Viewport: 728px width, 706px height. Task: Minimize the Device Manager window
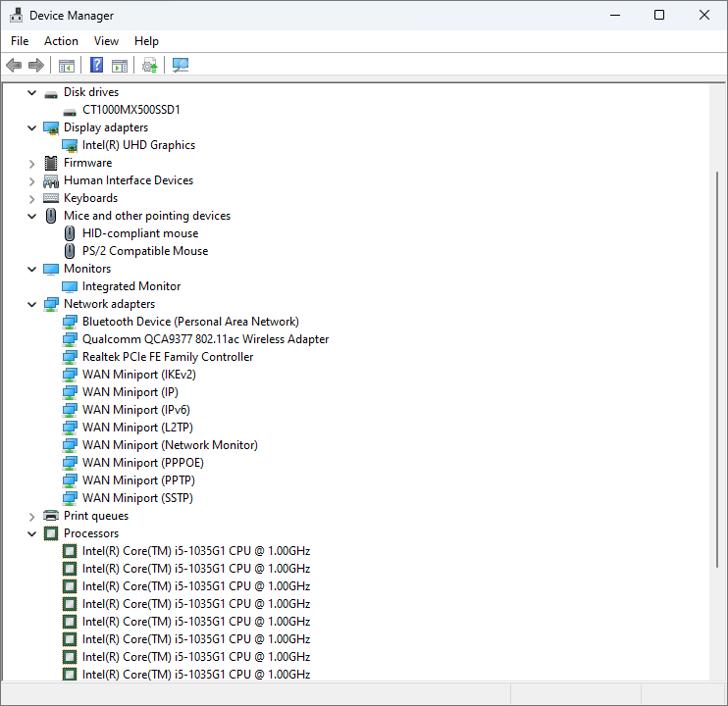point(615,16)
